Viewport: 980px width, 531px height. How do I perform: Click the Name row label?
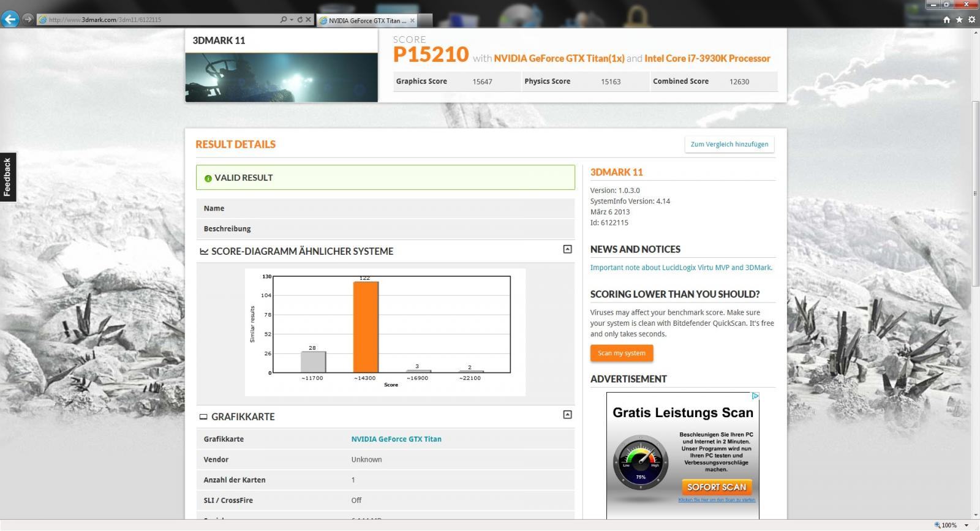pyautogui.click(x=214, y=208)
